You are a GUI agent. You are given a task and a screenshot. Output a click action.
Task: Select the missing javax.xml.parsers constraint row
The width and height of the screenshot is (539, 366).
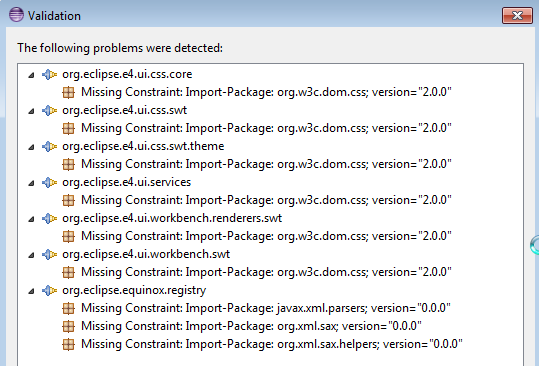click(x=265, y=308)
